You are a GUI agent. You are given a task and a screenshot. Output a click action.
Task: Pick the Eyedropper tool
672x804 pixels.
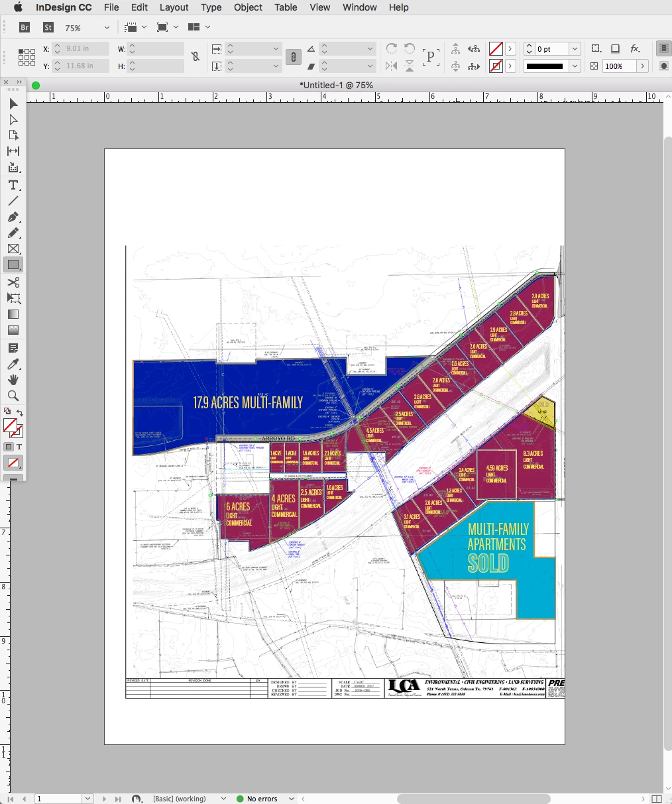[13, 364]
